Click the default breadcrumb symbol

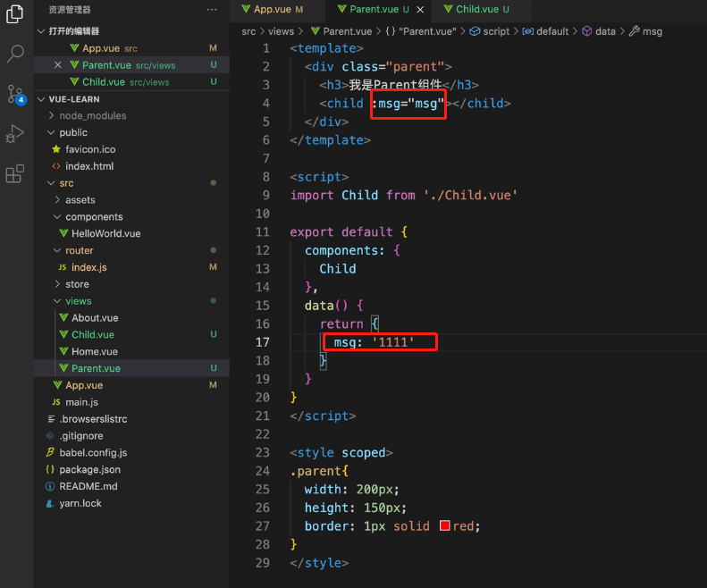point(551,31)
